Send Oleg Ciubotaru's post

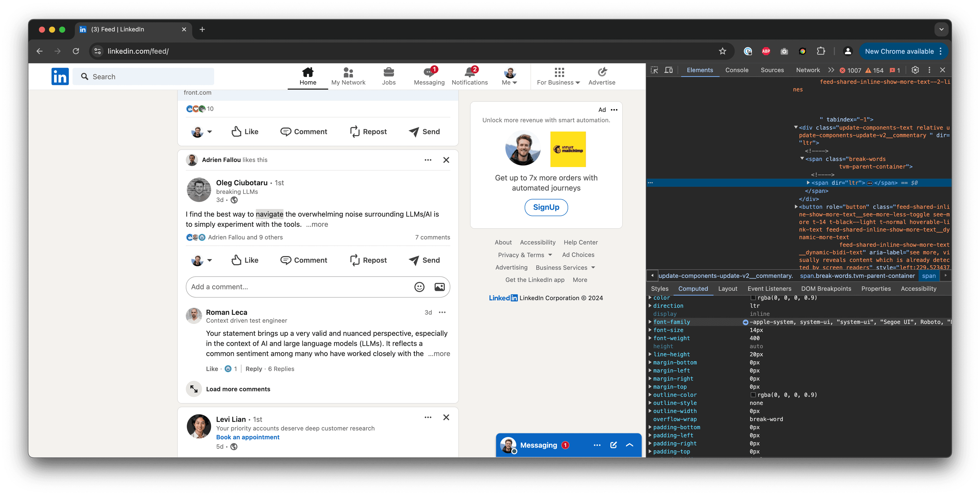click(424, 260)
